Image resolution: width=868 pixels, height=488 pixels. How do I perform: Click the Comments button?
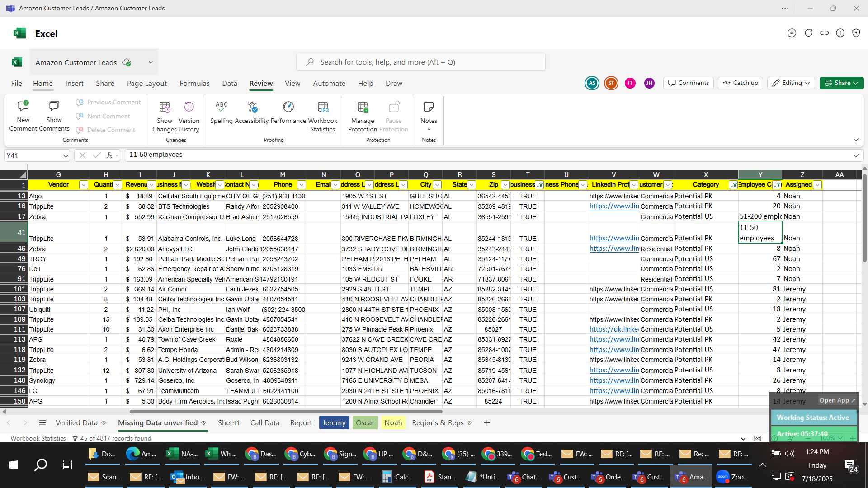click(689, 83)
